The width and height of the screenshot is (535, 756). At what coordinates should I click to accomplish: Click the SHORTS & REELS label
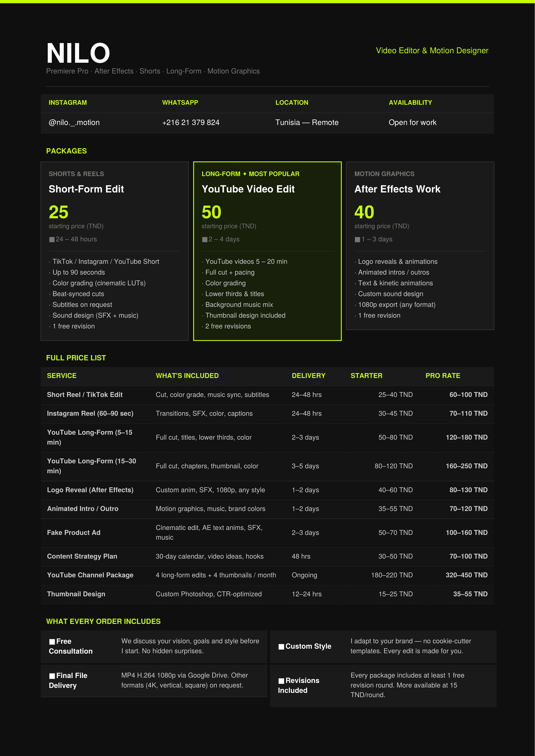[x=76, y=174]
